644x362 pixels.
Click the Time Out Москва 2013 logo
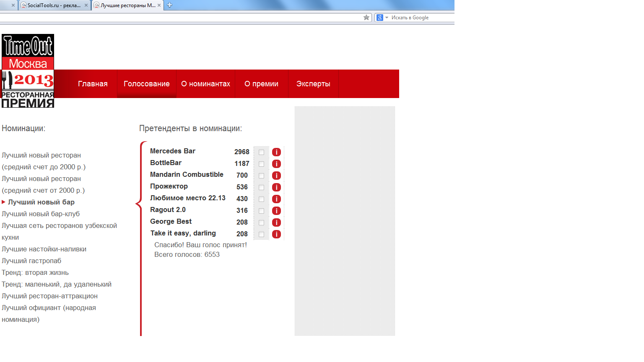click(x=28, y=71)
